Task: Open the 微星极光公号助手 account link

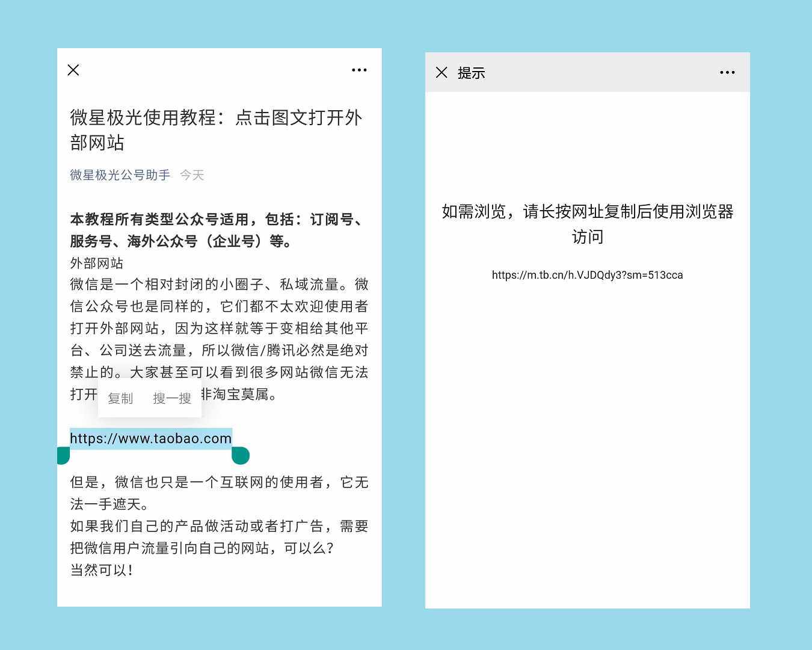Action: pos(120,175)
